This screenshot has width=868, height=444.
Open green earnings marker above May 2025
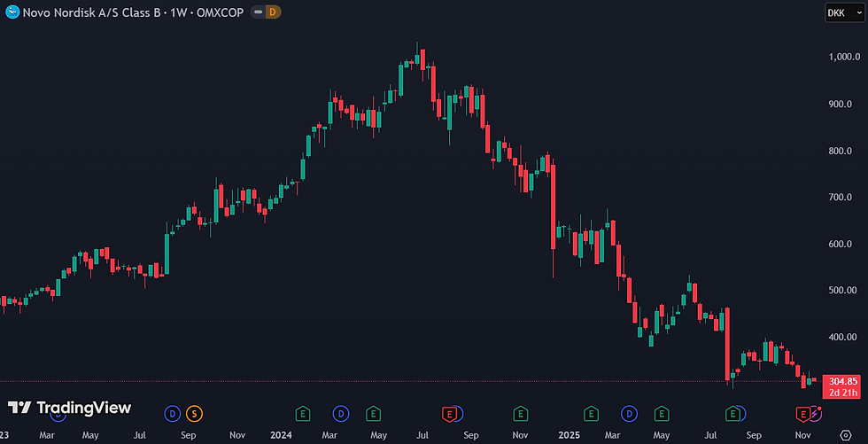pyautogui.click(x=661, y=412)
